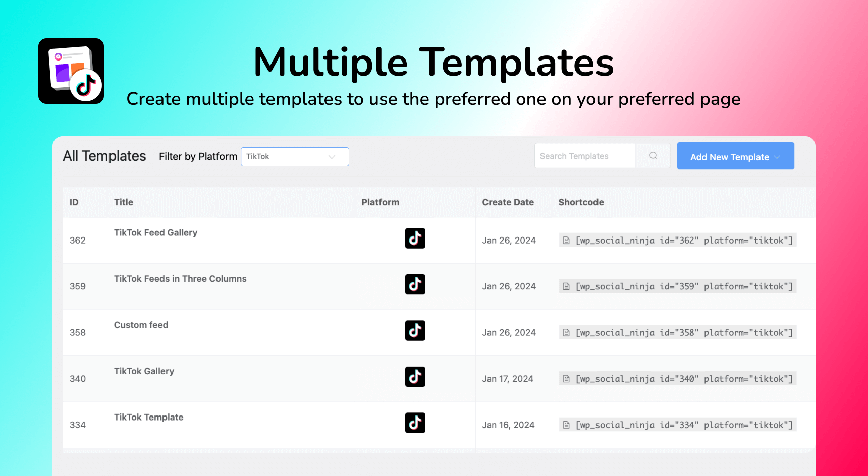Click the TikTok icon for row 340
868x476 pixels.
415,377
